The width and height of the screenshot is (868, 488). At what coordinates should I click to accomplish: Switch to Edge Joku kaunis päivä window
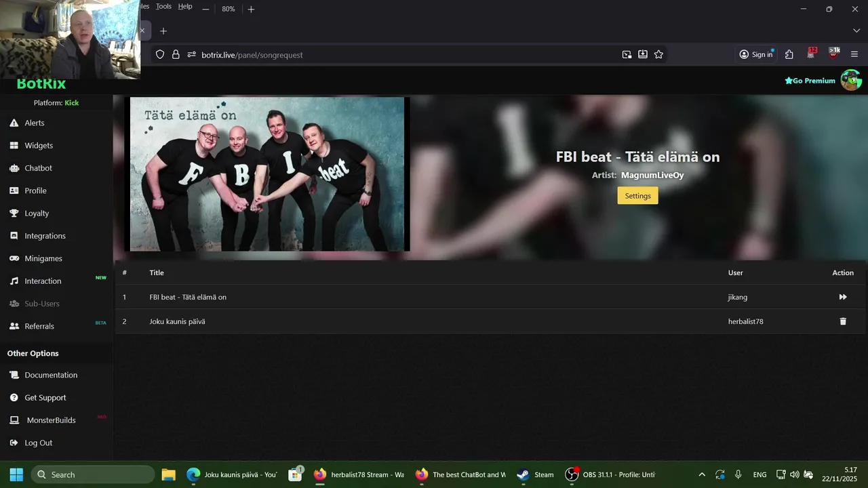(231, 474)
